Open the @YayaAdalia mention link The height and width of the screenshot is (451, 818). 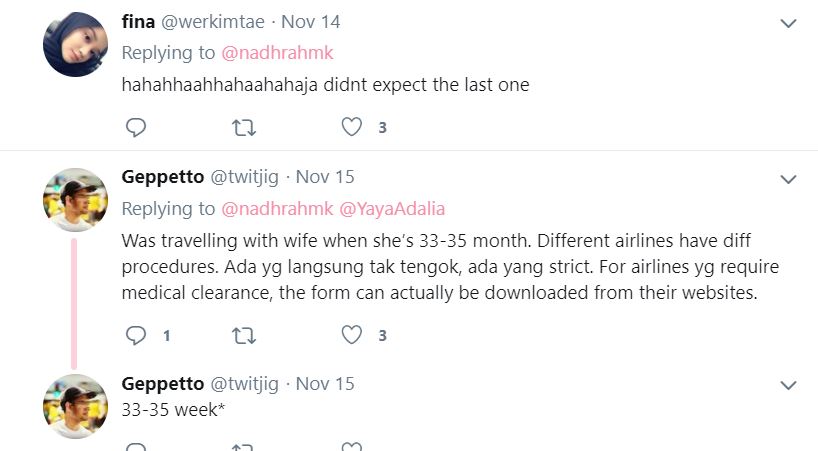[x=393, y=209]
